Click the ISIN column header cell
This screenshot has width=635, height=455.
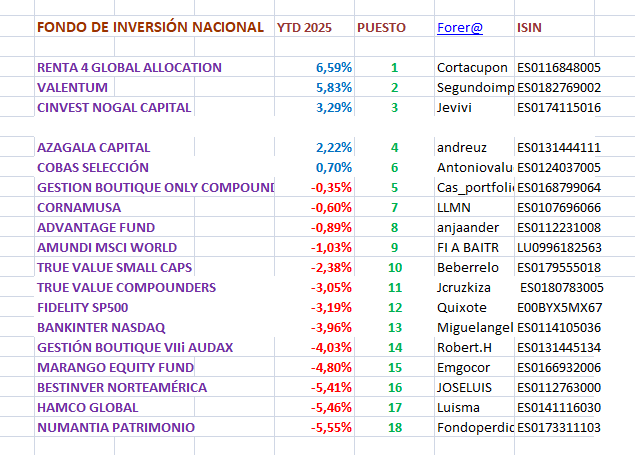(530, 28)
